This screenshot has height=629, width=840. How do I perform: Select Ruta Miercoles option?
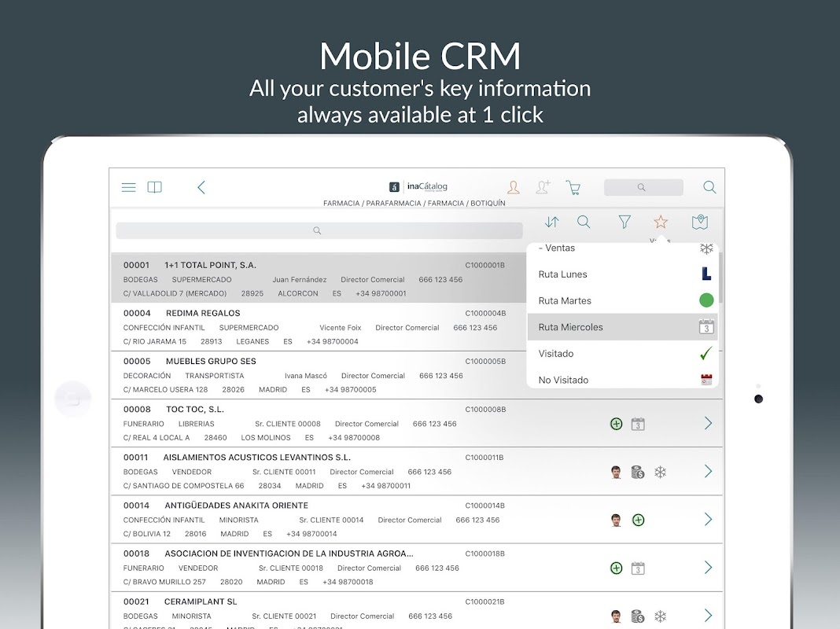pyautogui.click(x=622, y=327)
